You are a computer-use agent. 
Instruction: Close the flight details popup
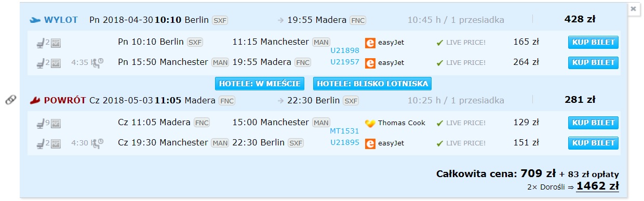point(633,9)
